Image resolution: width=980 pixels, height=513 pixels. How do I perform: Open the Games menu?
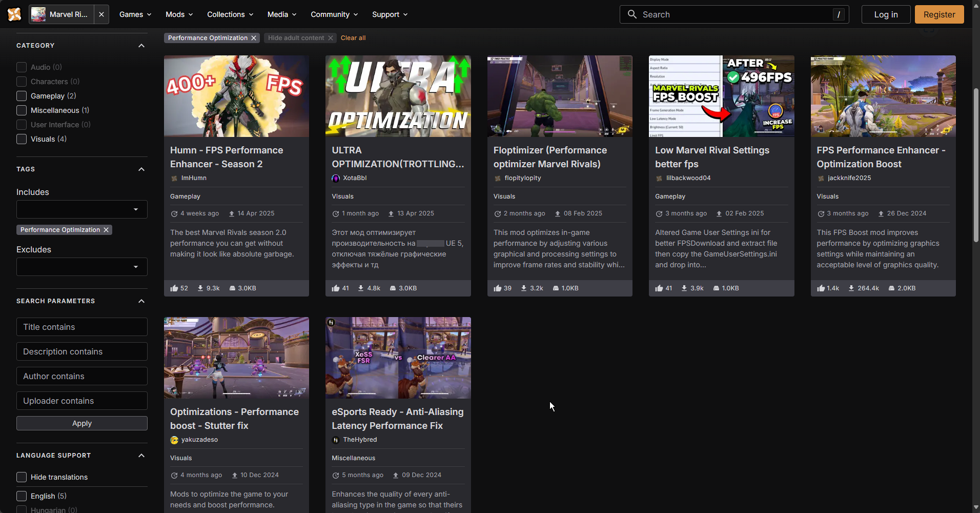click(x=135, y=14)
